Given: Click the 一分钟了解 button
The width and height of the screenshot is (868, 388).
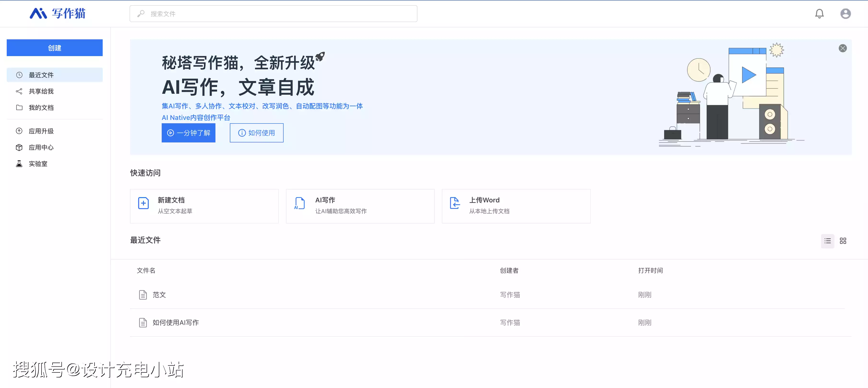Looking at the screenshot, I should (x=188, y=133).
